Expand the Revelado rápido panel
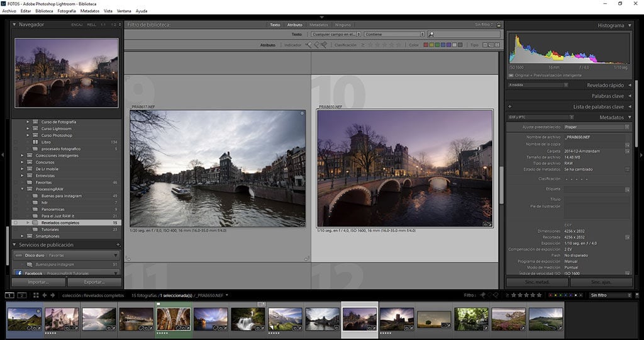644x340 pixels. tap(630, 85)
